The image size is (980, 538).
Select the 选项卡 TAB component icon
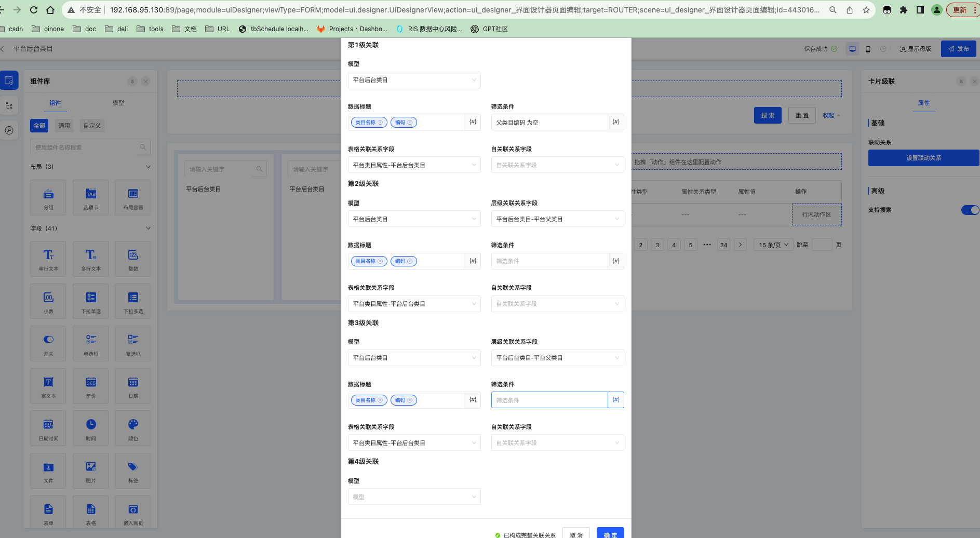tap(91, 197)
